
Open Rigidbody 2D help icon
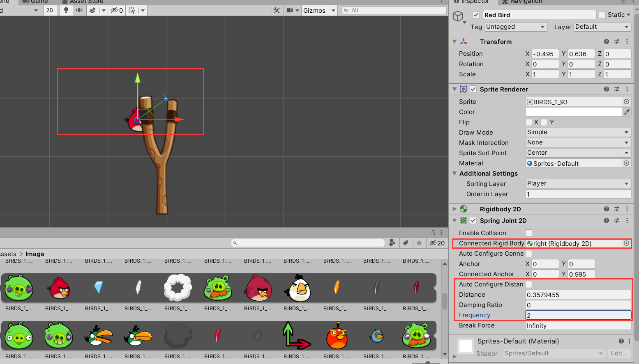coord(606,209)
